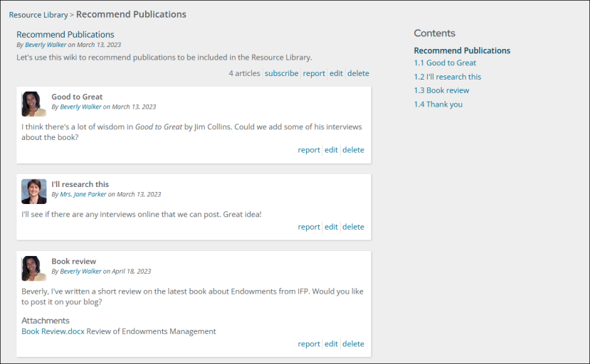The height and width of the screenshot is (364, 590).
Task: Open Beverly Walker author link under wiki title
Action: point(46,45)
